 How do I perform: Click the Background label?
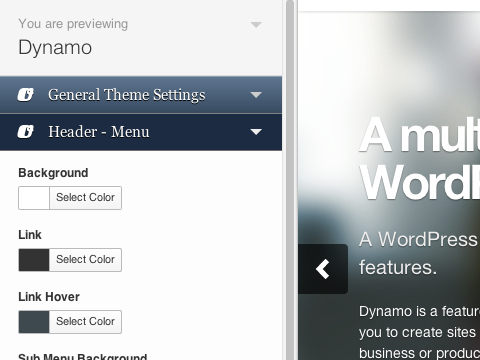point(53,173)
